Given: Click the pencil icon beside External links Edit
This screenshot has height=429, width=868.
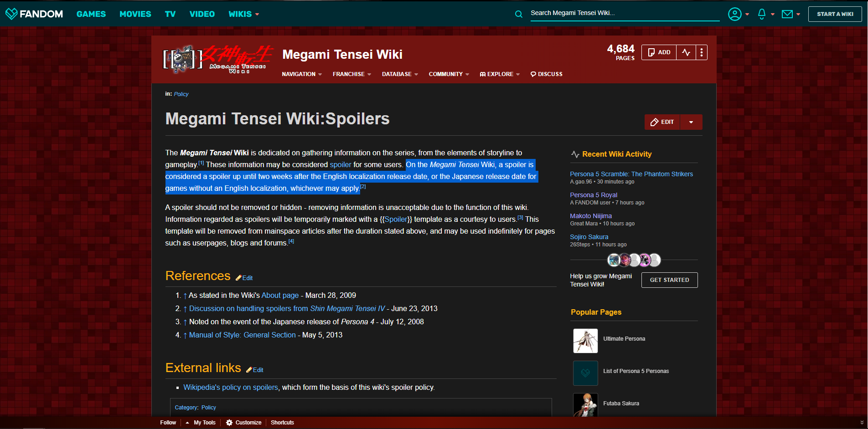Looking at the screenshot, I should [x=249, y=370].
